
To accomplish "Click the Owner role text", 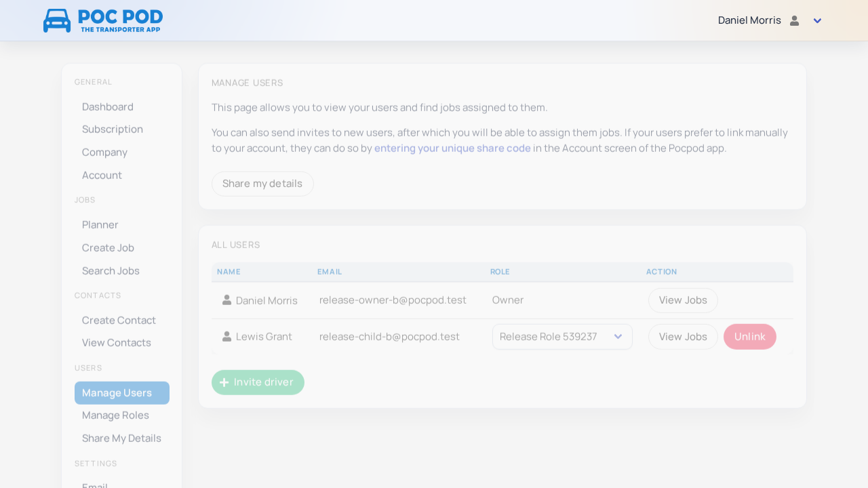I will pyautogui.click(x=508, y=300).
